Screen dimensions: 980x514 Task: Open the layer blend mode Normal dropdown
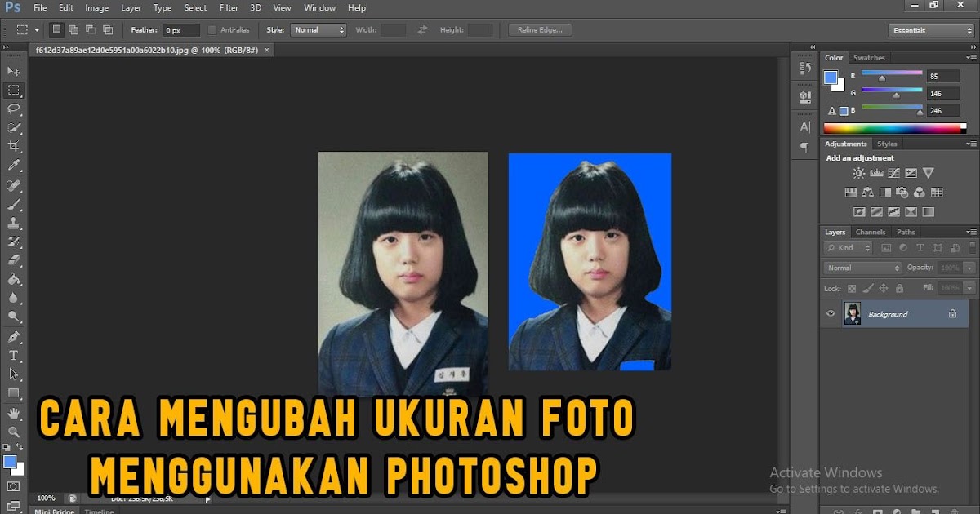tap(862, 268)
